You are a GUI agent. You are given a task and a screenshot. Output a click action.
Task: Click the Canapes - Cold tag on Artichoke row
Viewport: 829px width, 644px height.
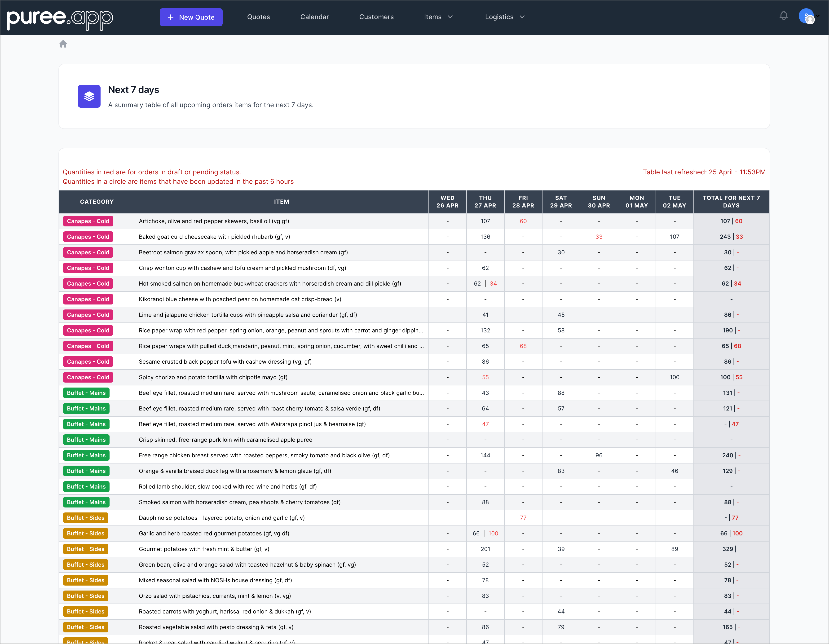click(88, 221)
